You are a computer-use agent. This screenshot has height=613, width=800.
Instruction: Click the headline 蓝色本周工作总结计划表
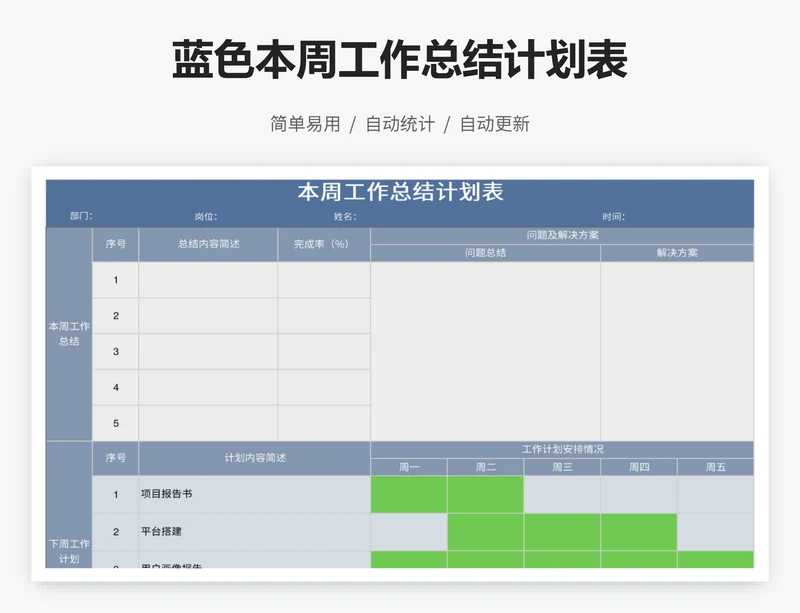(x=400, y=60)
